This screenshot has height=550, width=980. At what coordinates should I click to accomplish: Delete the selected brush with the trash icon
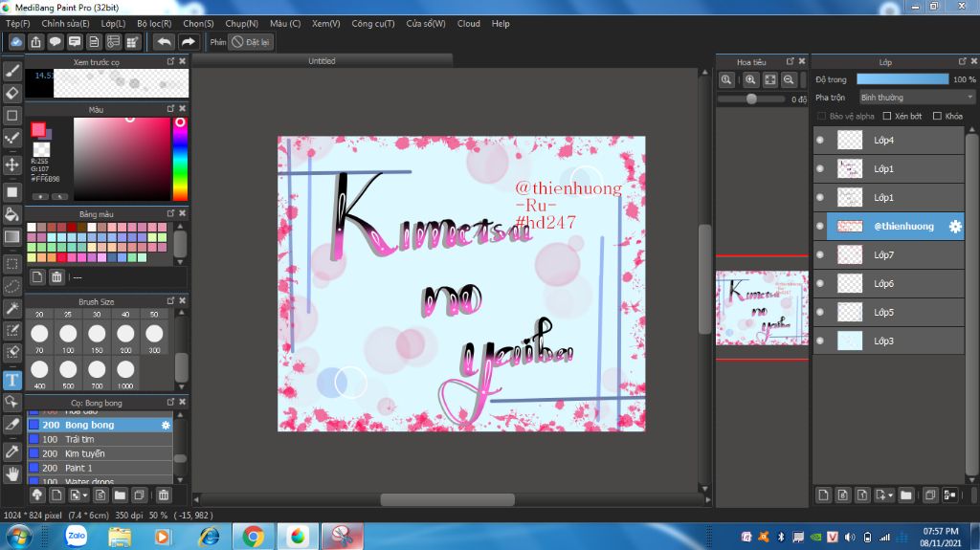coord(163,495)
